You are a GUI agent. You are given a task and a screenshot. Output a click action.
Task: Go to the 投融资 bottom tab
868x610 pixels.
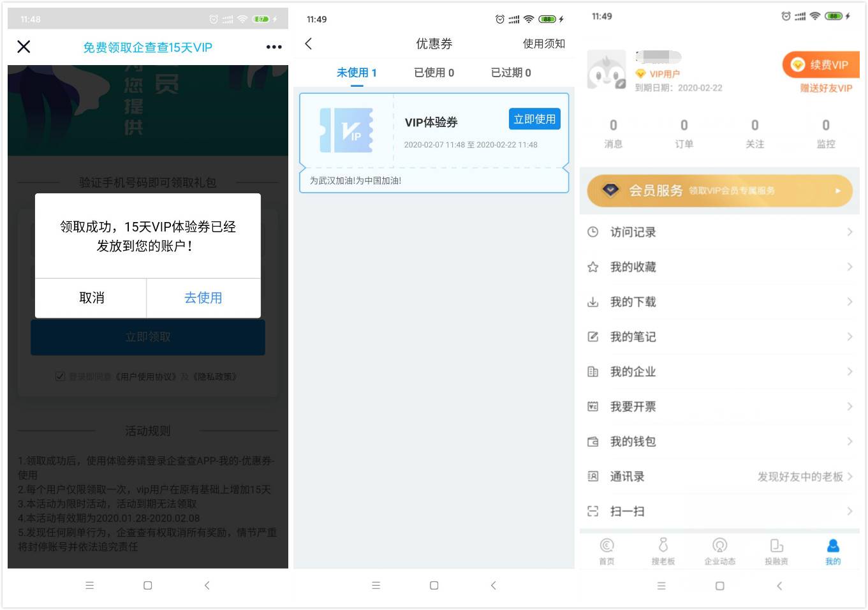pos(776,551)
